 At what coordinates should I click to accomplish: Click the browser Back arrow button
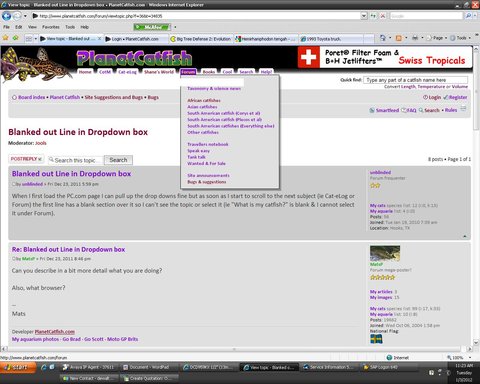(x=6, y=16)
